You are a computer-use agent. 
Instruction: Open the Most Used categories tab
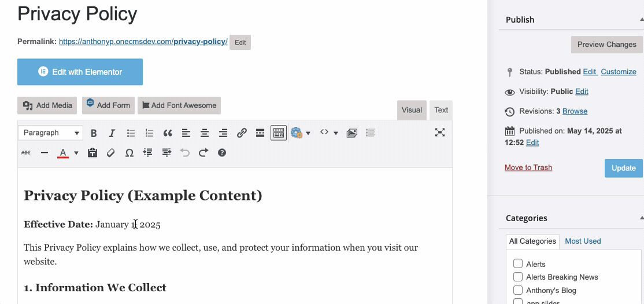click(x=583, y=241)
